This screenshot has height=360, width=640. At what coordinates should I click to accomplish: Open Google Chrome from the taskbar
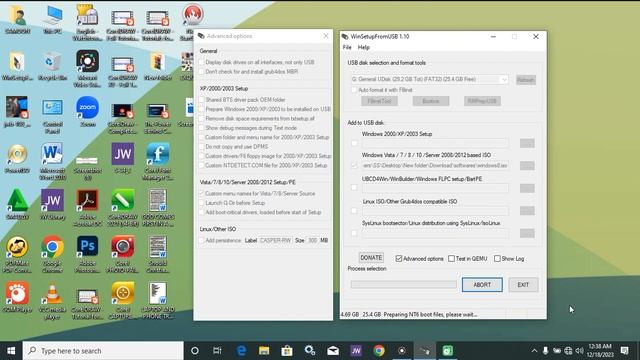(x=379, y=351)
